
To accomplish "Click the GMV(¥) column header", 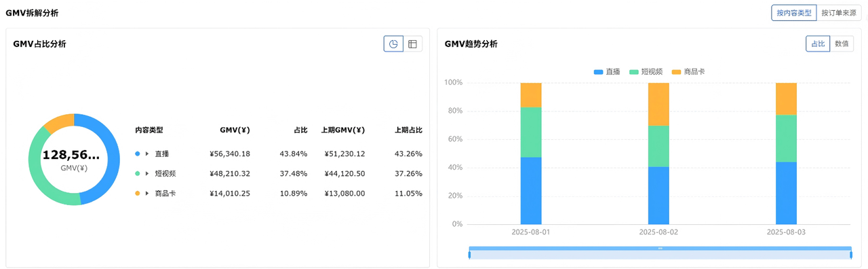I will [235, 130].
